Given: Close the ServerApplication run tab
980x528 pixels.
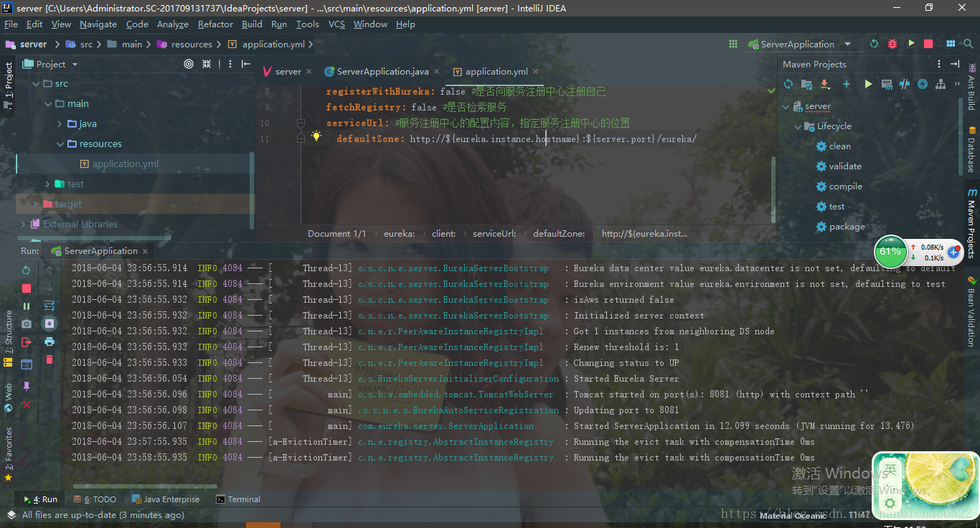Looking at the screenshot, I should 146,251.
